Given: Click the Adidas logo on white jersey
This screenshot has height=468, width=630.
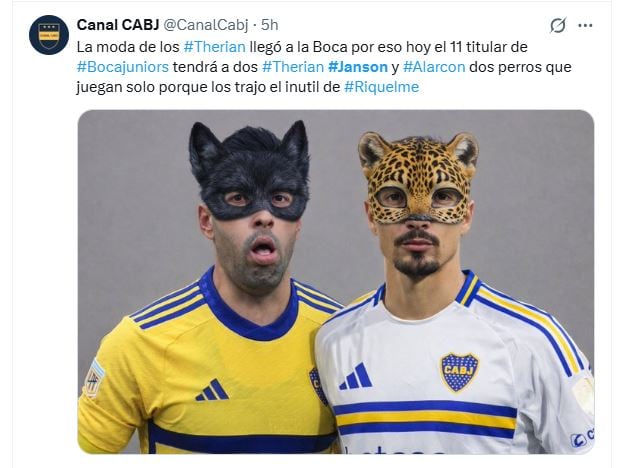Looking at the screenshot, I should pos(356,376).
